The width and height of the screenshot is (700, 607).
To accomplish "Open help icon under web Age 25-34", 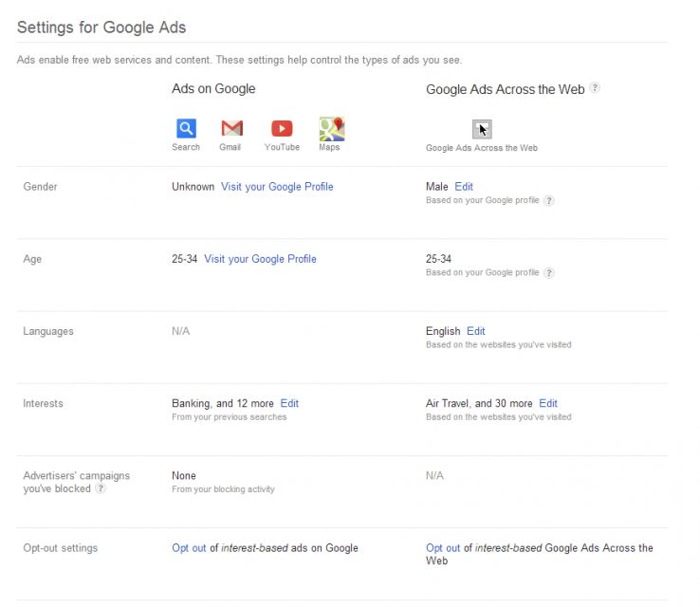I will point(548,273).
